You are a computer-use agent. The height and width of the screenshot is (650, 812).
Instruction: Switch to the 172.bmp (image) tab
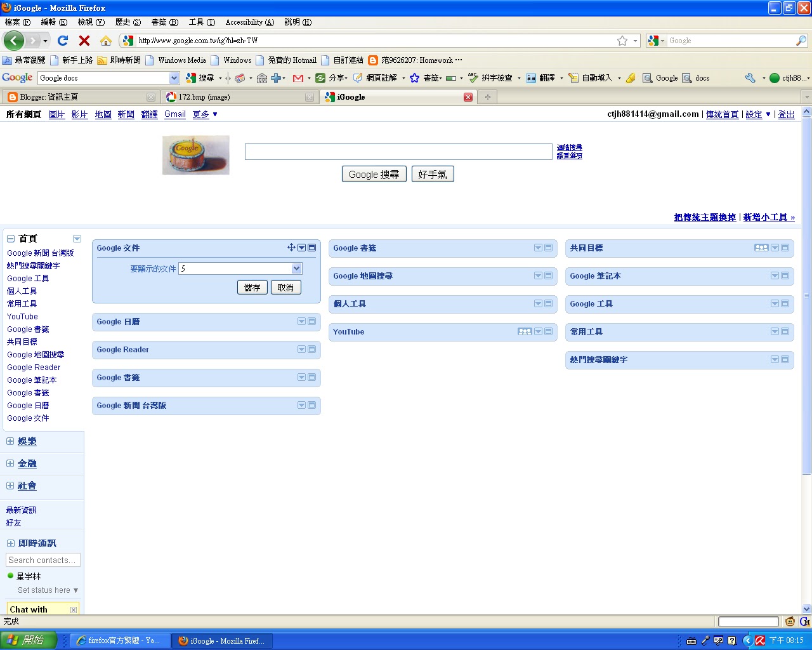[239, 97]
